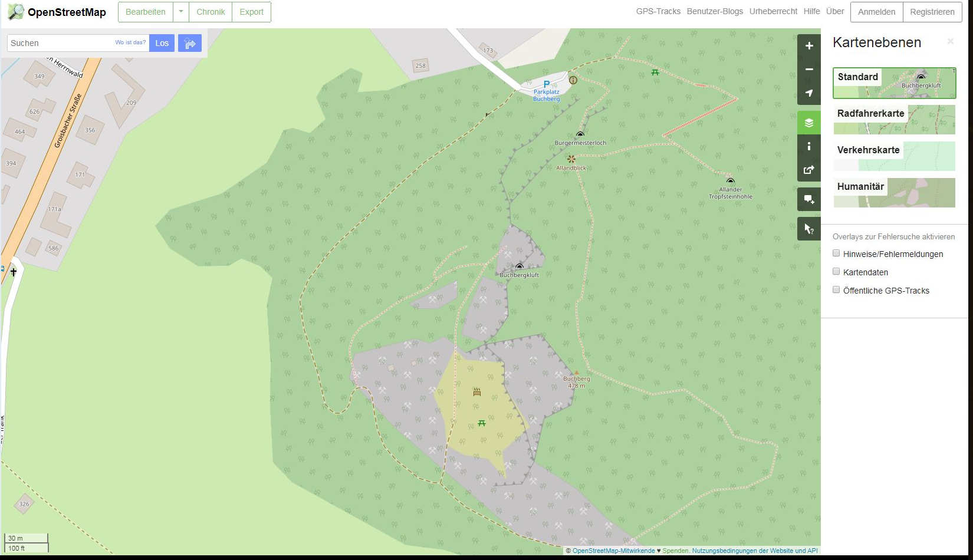The image size is (973, 560).
Task: Open Über in the top menu
Action: pos(835,11)
